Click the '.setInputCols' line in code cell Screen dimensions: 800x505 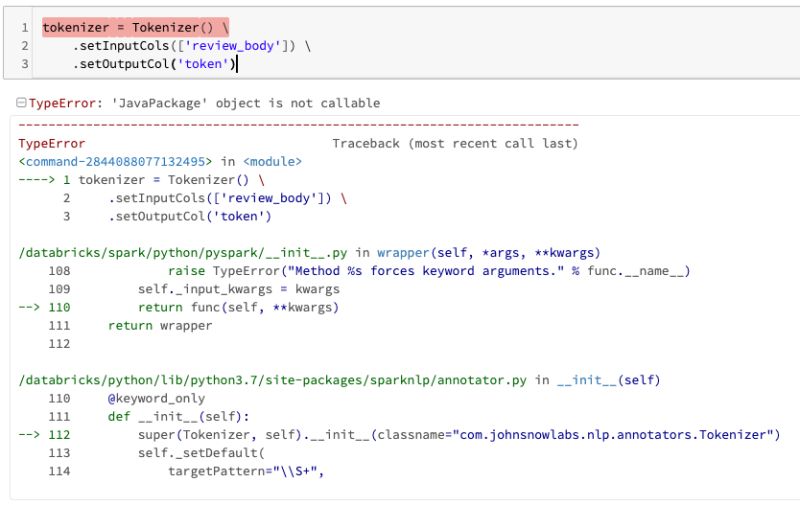[x=192, y=46]
